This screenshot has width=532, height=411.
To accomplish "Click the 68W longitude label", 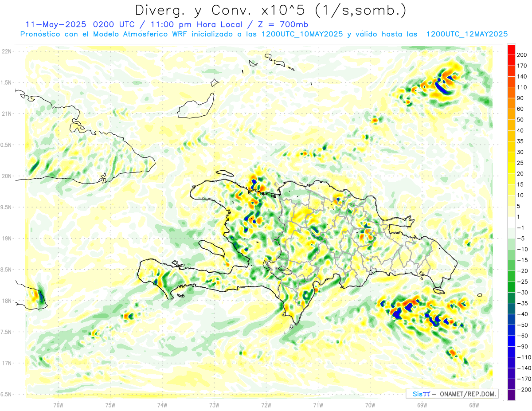I will coord(474,405).
